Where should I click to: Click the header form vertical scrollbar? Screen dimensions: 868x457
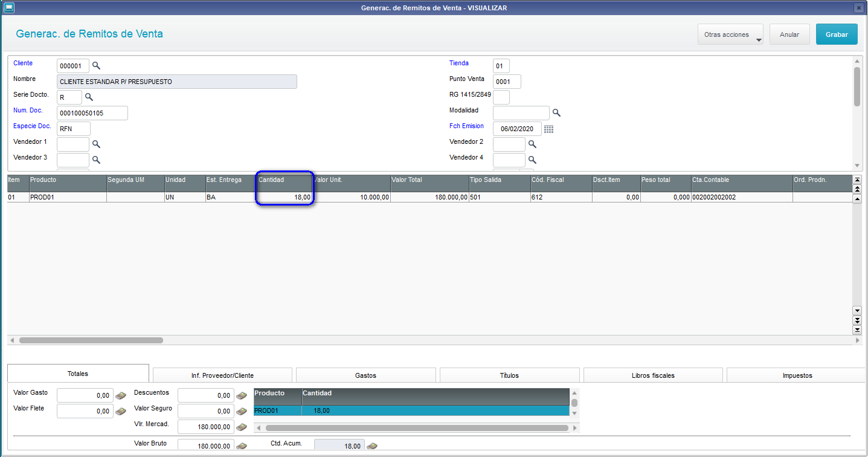(857, 112)
